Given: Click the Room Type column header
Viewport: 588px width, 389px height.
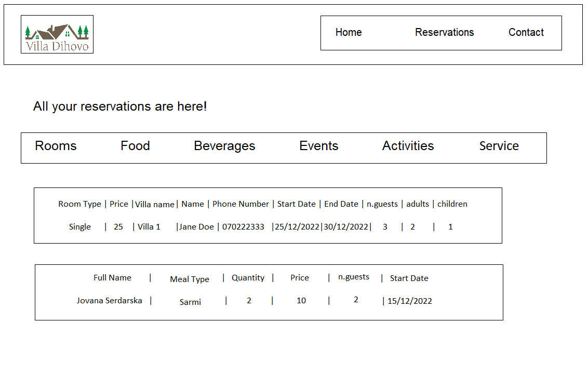Looking at the screenshot, I should 79,204.
